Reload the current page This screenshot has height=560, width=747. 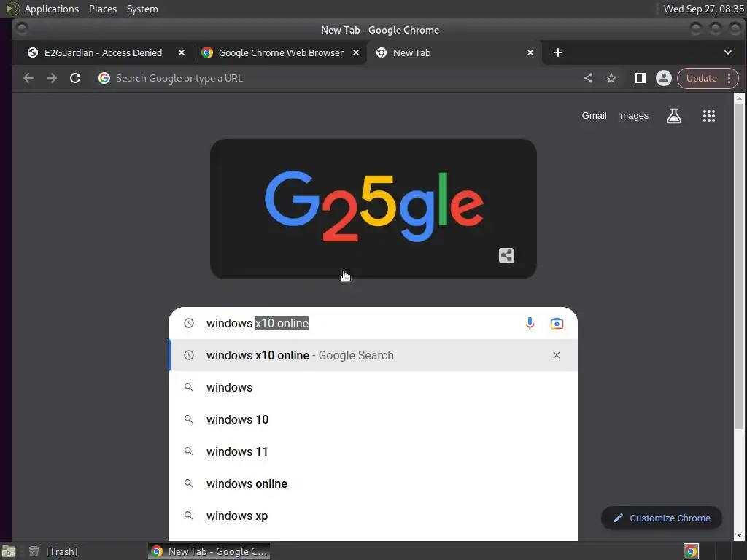click(x=75, y=78)
